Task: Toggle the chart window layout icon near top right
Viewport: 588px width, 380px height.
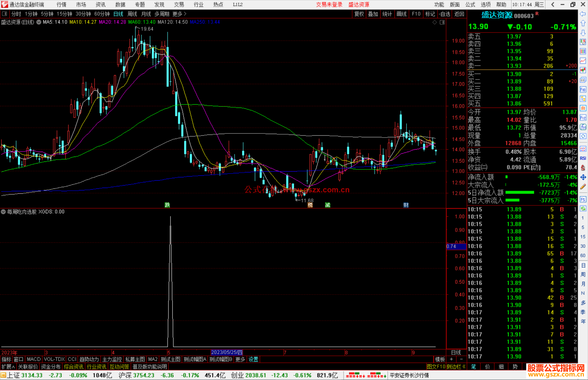Action: pos(442,22)
